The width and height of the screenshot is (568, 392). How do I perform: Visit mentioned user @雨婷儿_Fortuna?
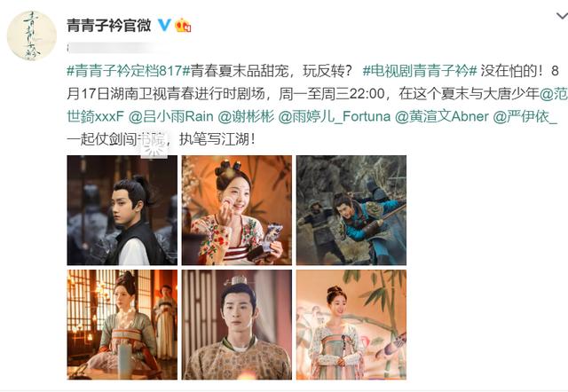coord(335,116)
